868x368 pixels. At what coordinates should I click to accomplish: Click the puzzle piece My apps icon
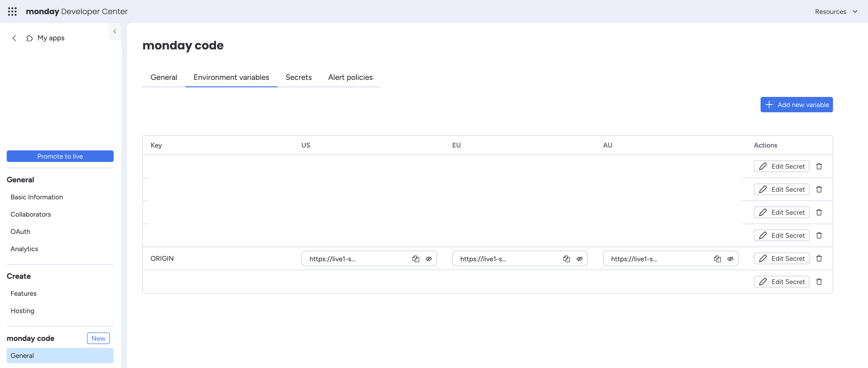(x=30, y=38)
